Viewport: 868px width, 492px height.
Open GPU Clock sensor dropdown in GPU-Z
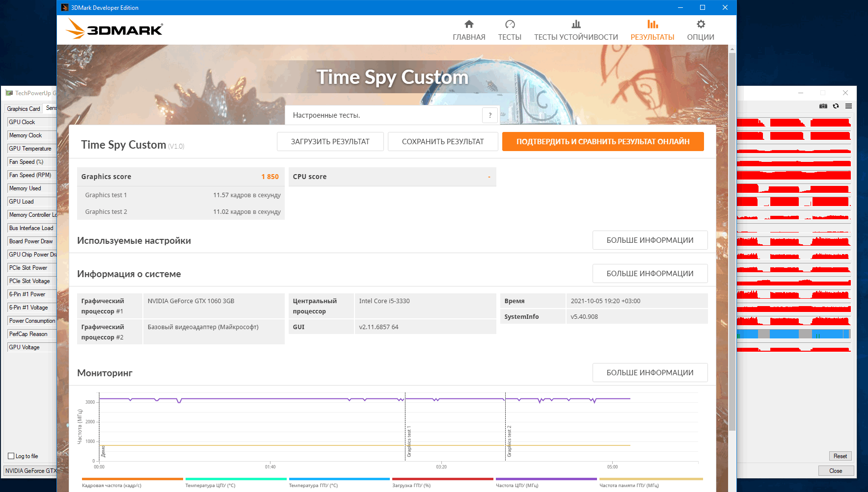tap(32, 122)
